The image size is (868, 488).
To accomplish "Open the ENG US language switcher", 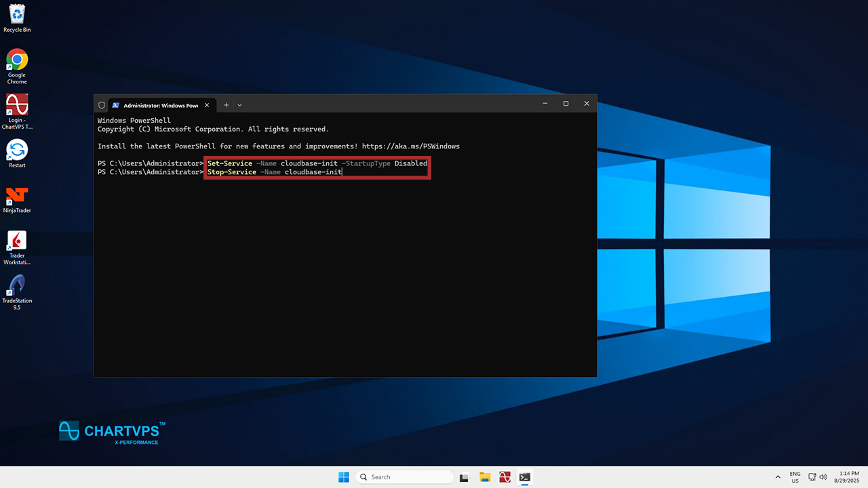I will tap(795, 477).
